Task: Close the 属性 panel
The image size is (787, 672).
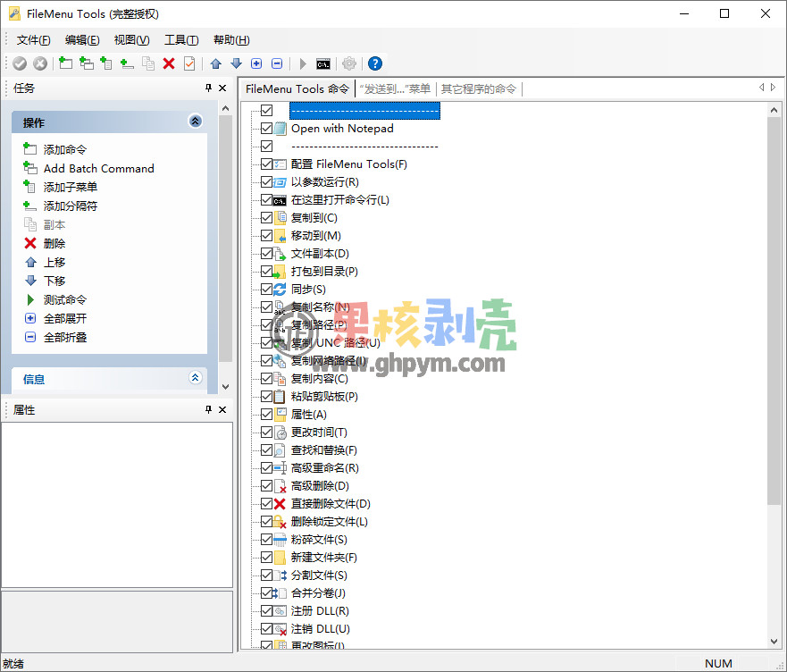Action: [x=222, y=409]
